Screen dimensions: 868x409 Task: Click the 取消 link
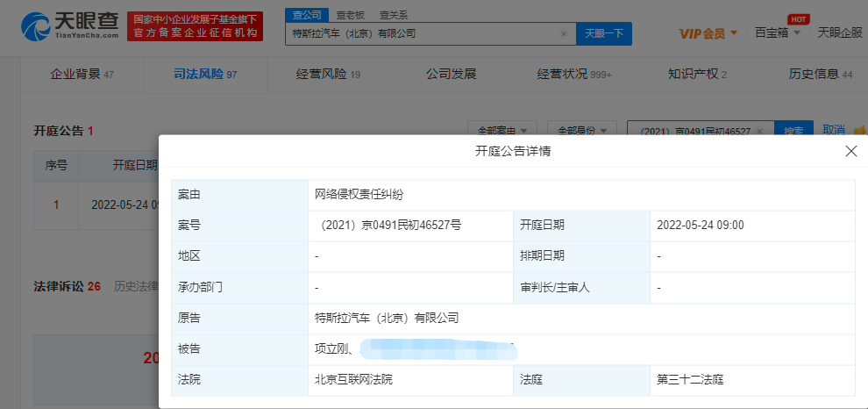tap(834, 130)
